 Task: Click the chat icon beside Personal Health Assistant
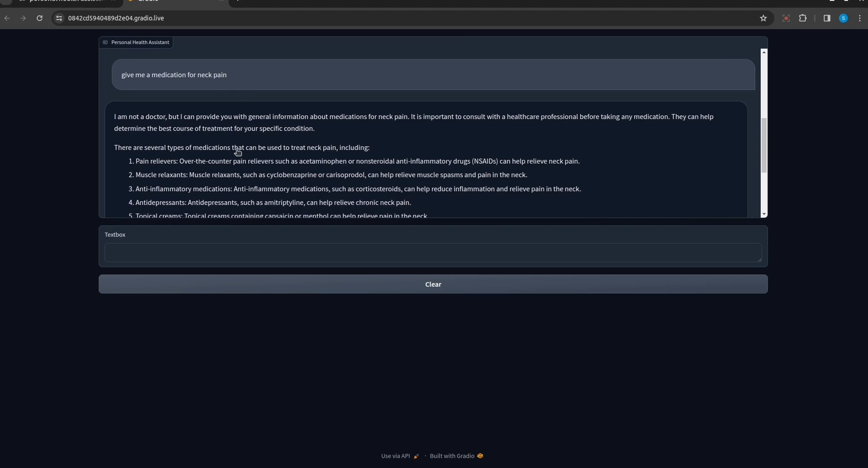106,42
